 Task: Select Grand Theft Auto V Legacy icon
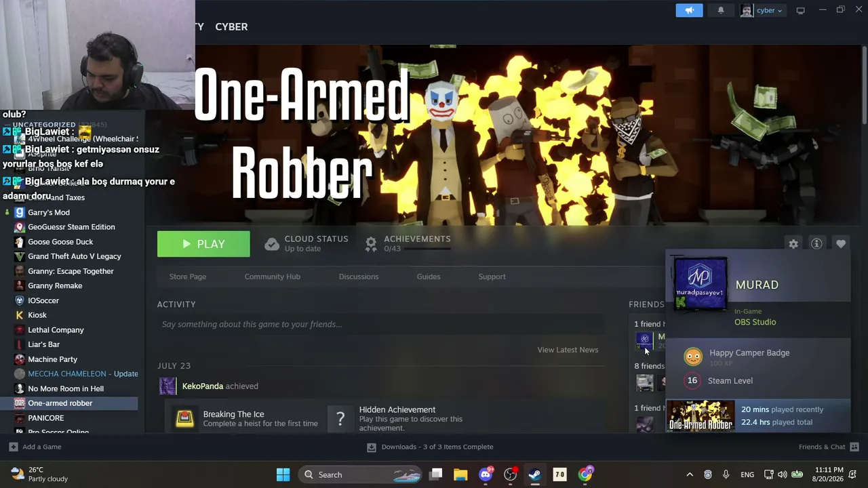point(20,256)
